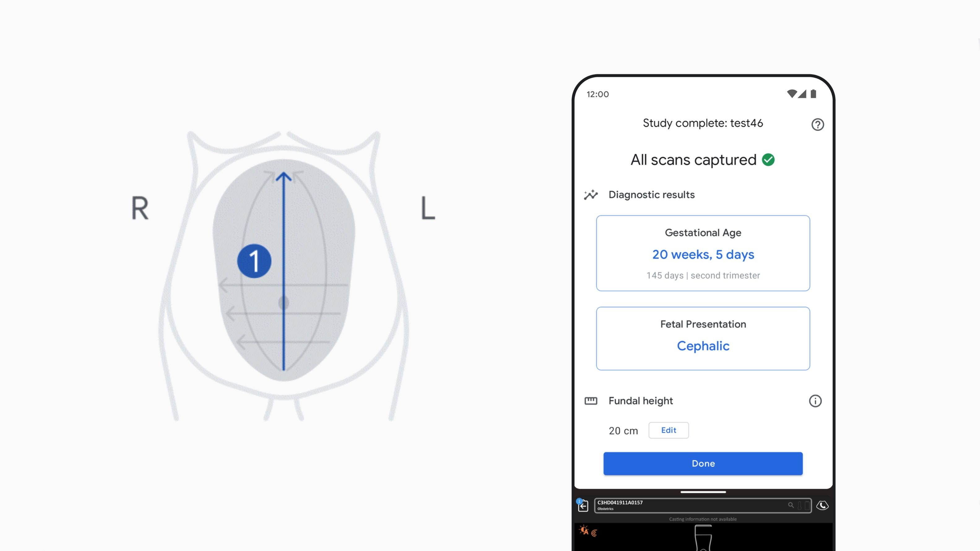
Task: Expand the diagnostic results section
Action: coord(651,194)
